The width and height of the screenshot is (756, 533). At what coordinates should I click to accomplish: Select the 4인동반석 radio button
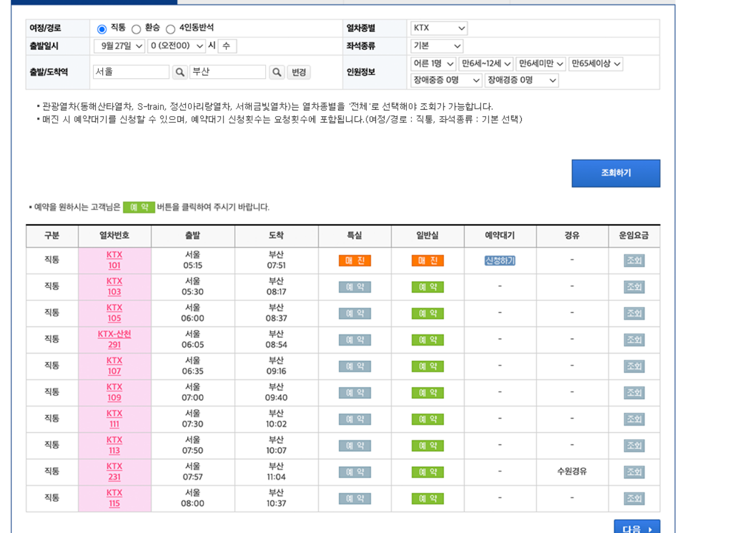[x=170, y=29]
